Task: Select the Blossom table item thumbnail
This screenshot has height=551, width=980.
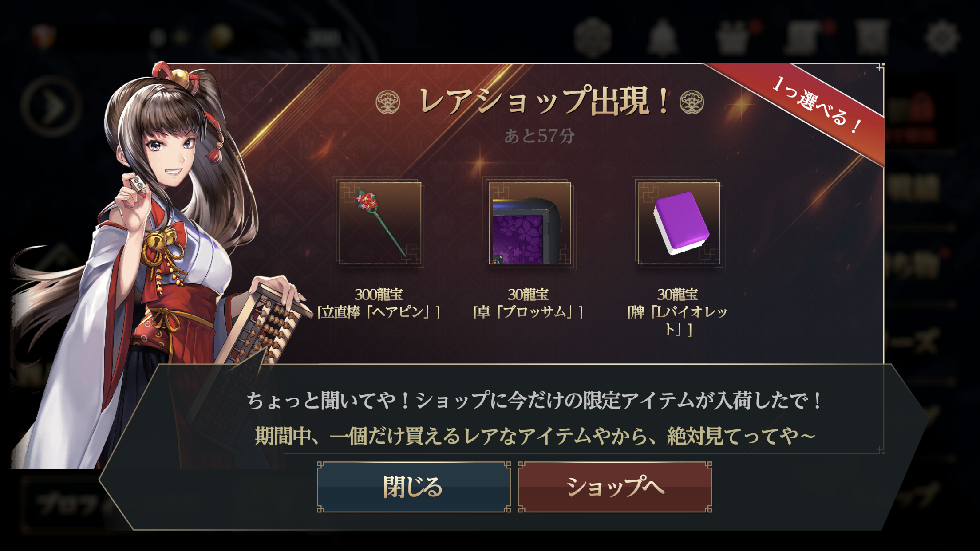Action: click(530, 223)
